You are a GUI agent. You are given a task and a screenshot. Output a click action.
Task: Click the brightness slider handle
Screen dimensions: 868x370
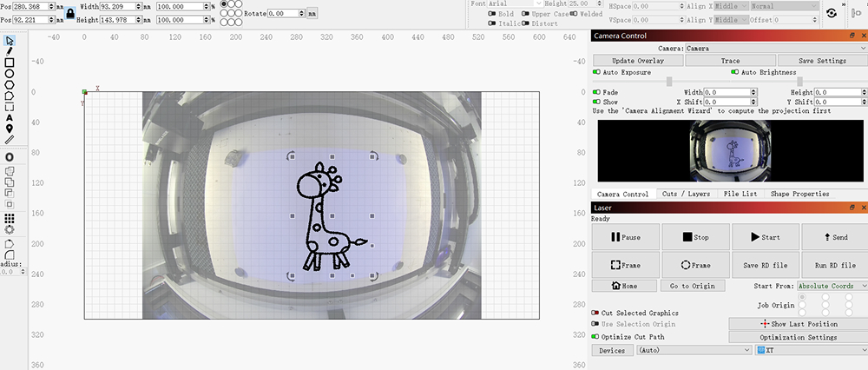pyautogui.click(x=800, y=82)
